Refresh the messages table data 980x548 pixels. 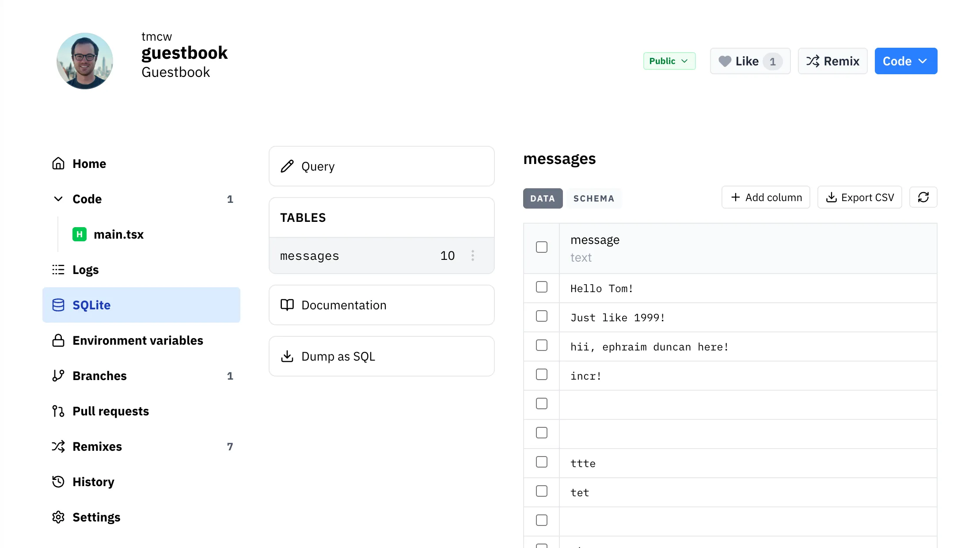[923, 197]
